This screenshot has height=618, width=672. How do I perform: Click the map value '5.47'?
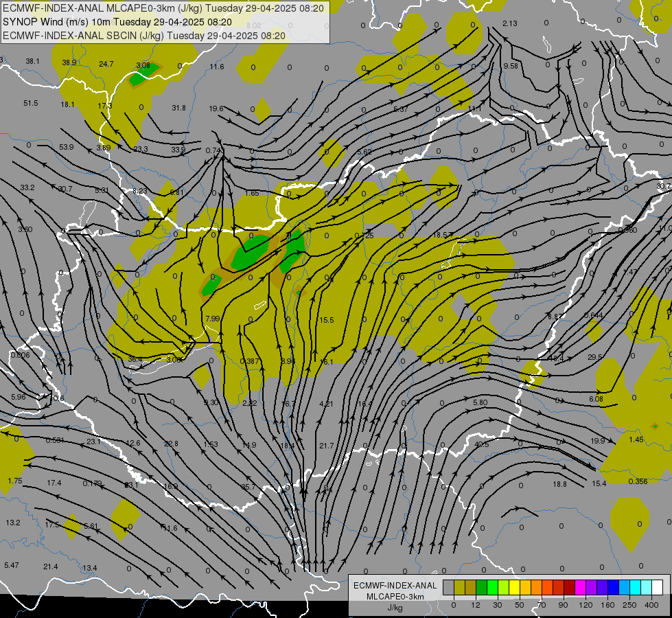pos(12,565)
